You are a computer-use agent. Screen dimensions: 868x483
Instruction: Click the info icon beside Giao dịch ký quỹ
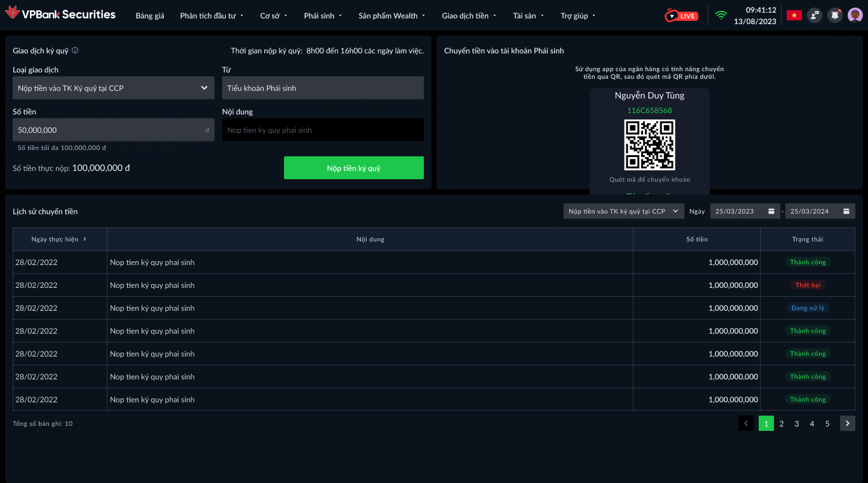tap(75, 50)
